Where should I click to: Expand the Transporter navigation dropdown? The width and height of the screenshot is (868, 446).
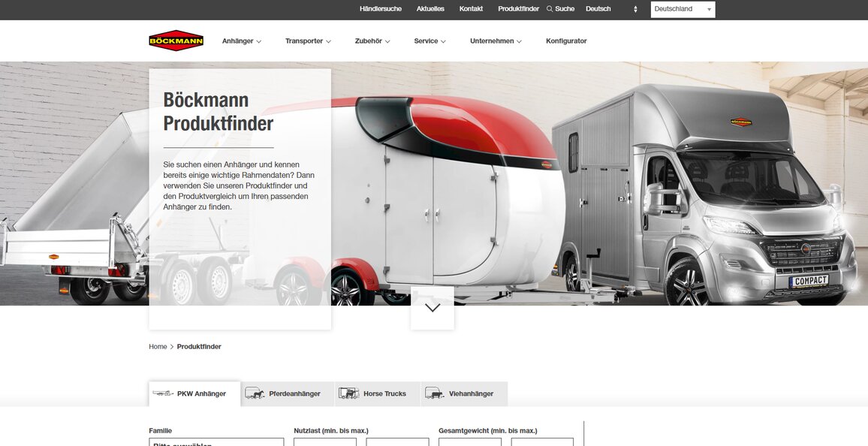point(308,41)
